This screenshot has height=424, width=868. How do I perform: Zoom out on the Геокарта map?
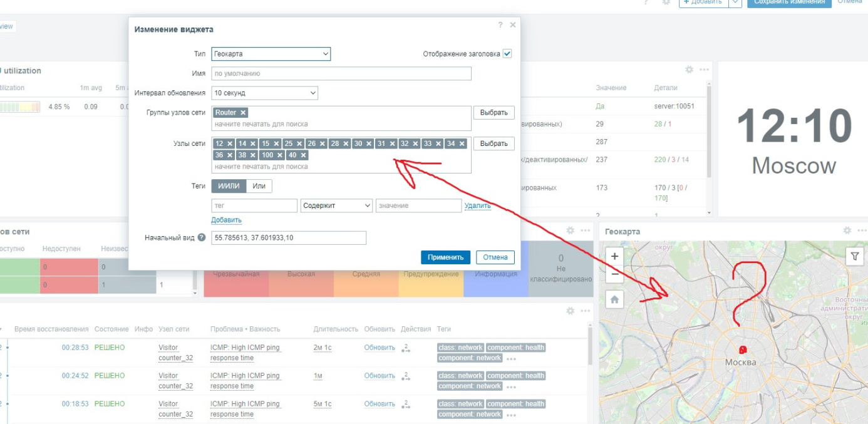[614, 273]
